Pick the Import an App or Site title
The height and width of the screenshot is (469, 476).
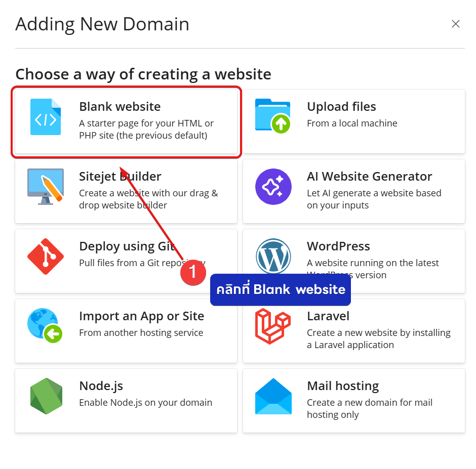point(141,316)
